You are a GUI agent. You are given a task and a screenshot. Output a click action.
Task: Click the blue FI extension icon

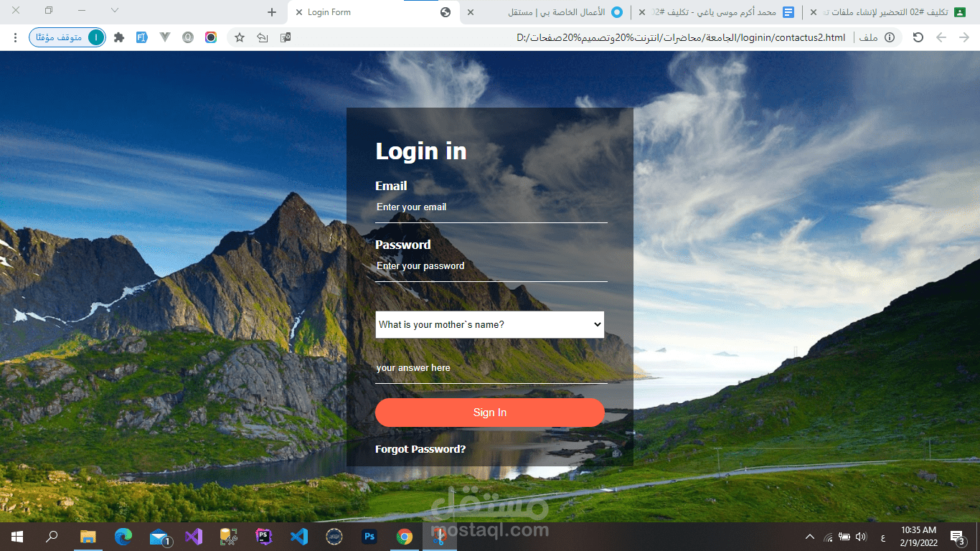click(x=142, y=37)
